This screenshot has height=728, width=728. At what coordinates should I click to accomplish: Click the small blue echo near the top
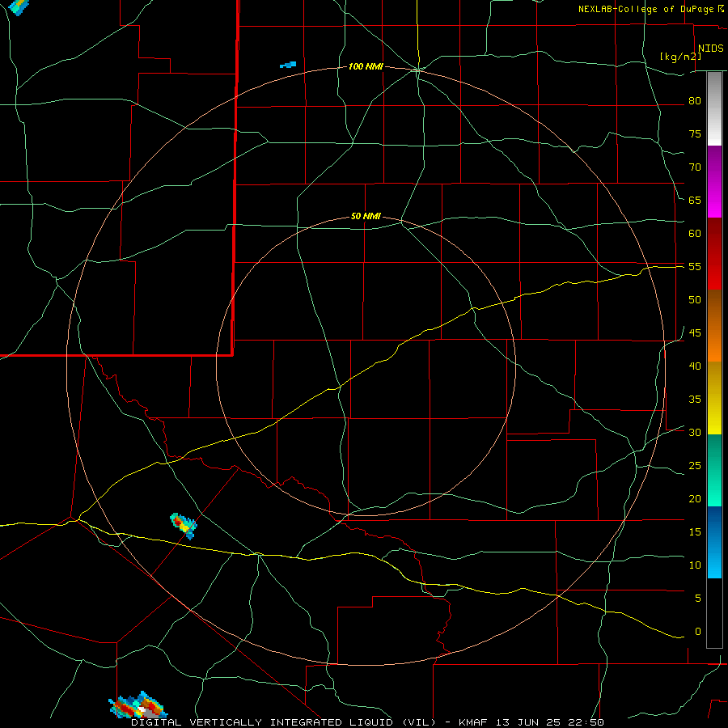click(x=288, y=65)
